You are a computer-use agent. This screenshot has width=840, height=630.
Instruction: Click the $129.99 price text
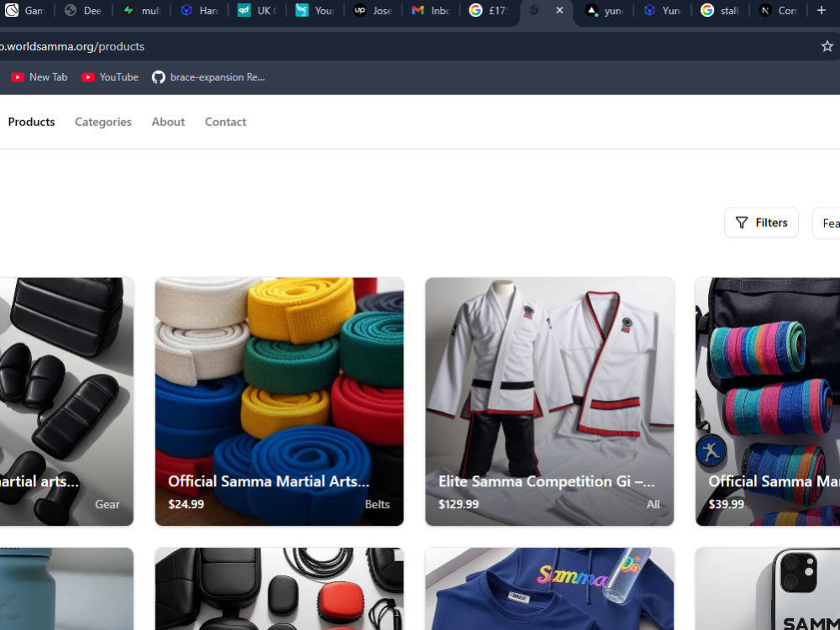click(x=459, y=505)
